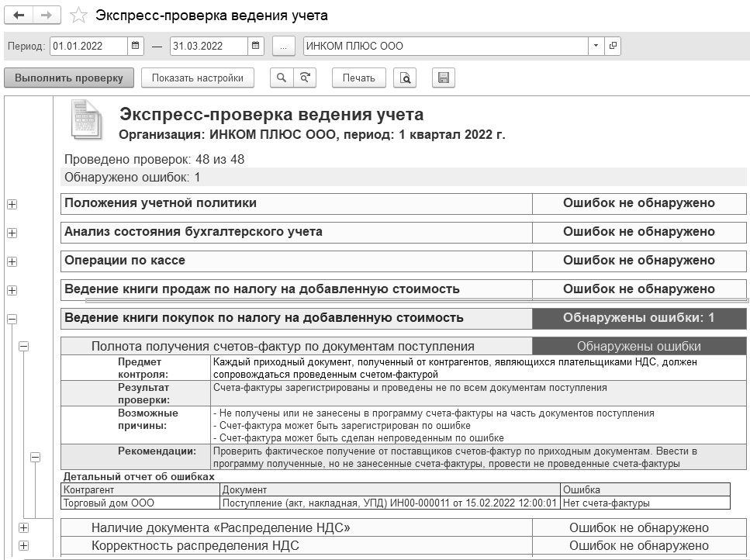Image resolution: width=750 pixels, height=560 pixels.
Task: Click the magnifier search icon
Action: click(282, 78)
